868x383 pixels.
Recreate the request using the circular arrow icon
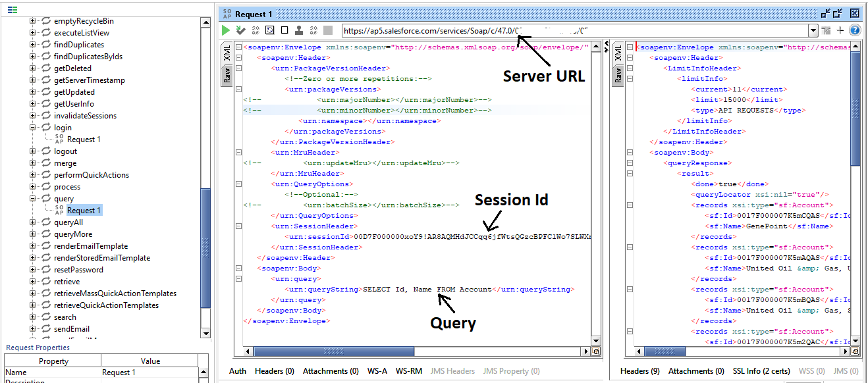(270, 30)
